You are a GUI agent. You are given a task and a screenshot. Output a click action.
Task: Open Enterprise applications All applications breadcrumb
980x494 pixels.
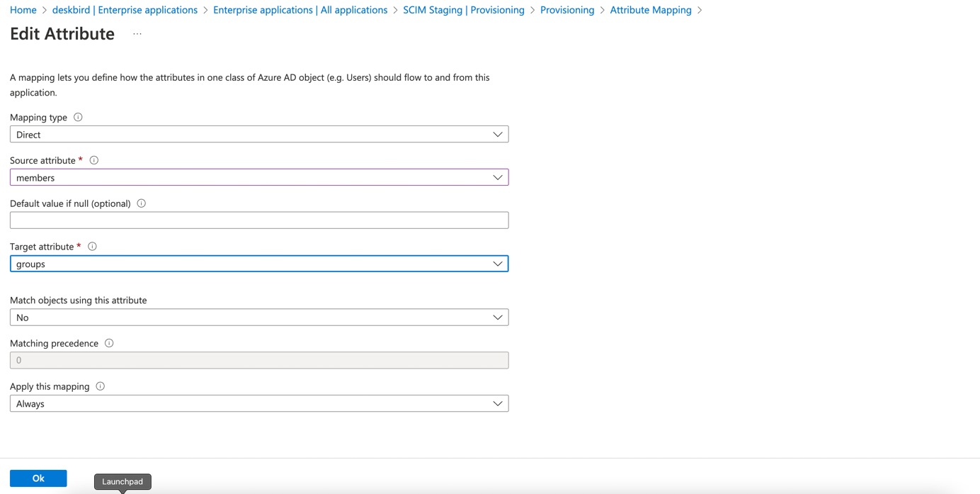tap(300, 10)
